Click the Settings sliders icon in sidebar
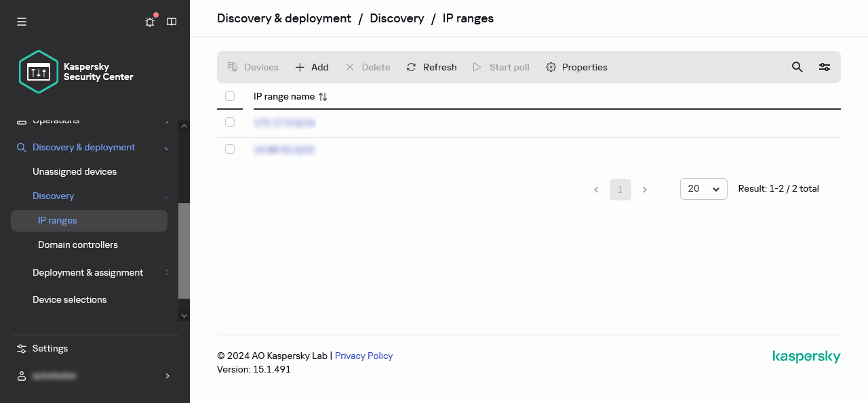 (22, 348)
